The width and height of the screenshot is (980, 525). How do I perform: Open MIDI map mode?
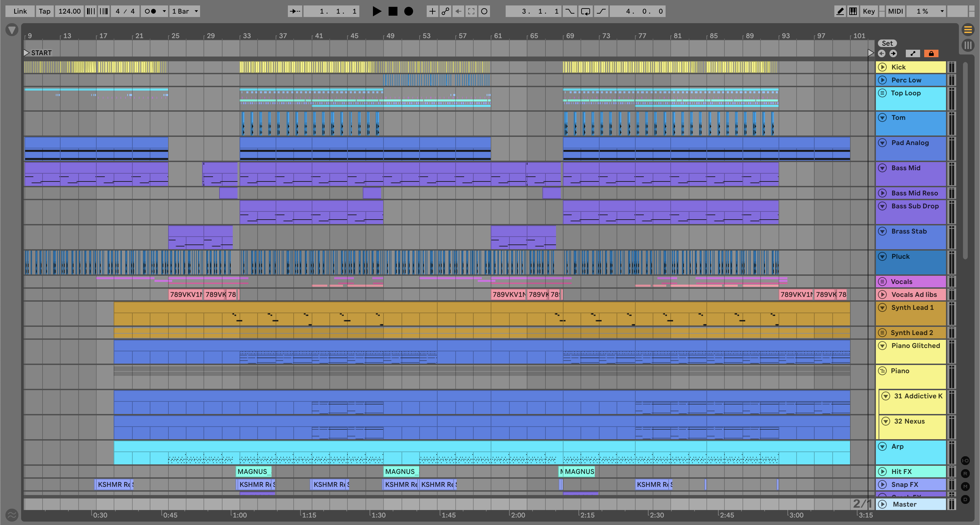pos(895,11)
